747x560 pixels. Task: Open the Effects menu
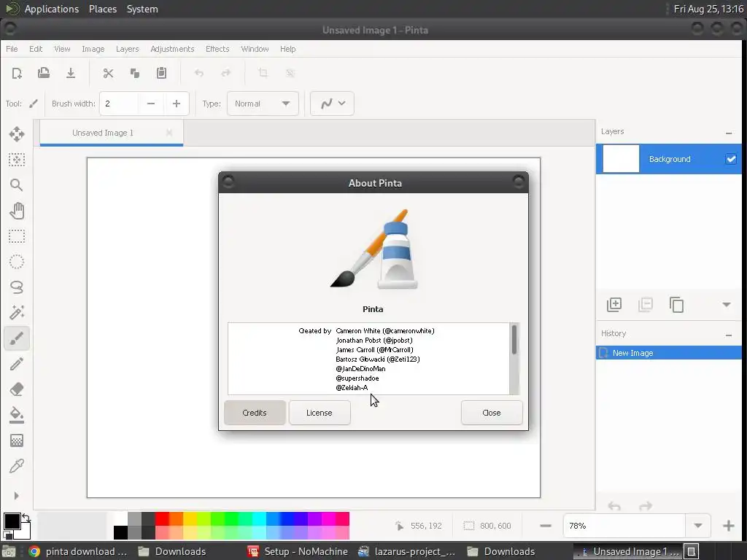click(217, 49)
